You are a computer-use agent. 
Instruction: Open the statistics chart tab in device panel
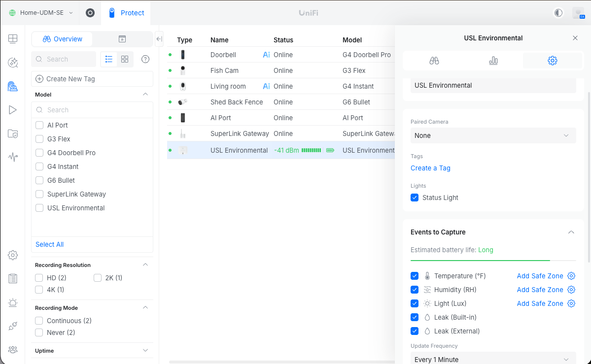(x=493, y=61)
